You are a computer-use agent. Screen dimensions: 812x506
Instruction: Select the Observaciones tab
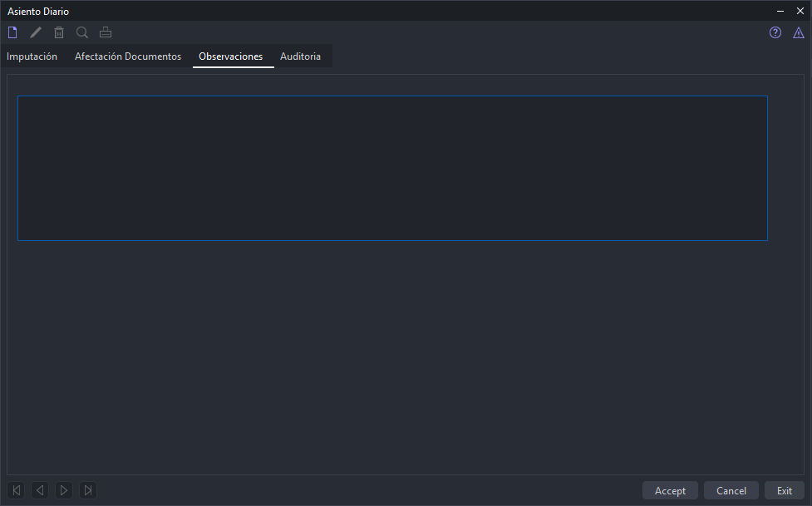[x=231, y=56]
